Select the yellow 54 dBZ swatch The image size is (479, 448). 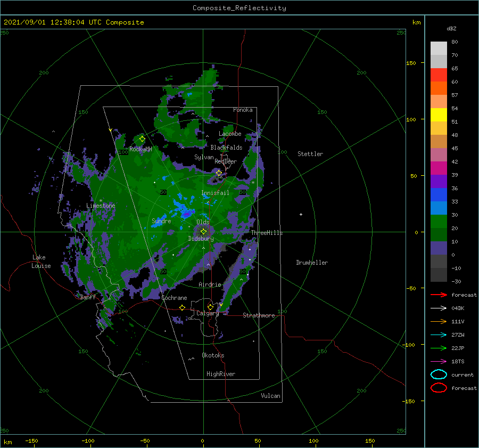tap(439, 115)
